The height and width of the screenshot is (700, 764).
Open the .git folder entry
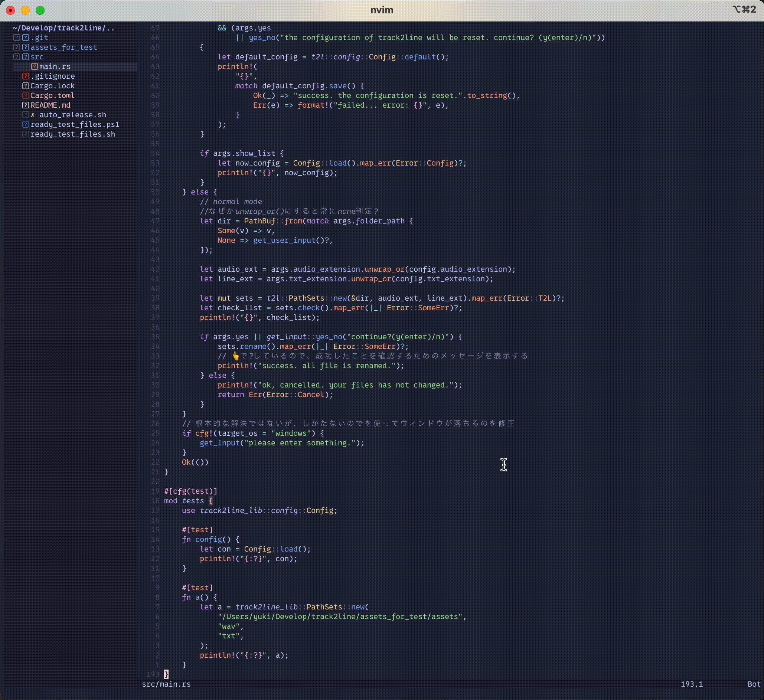pos(39,37)
